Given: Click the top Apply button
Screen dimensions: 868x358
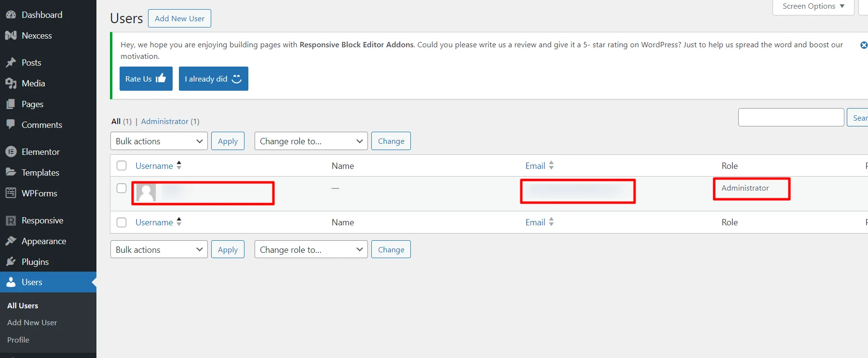Looking at the screenshot, I should click(x=228, y=141).
